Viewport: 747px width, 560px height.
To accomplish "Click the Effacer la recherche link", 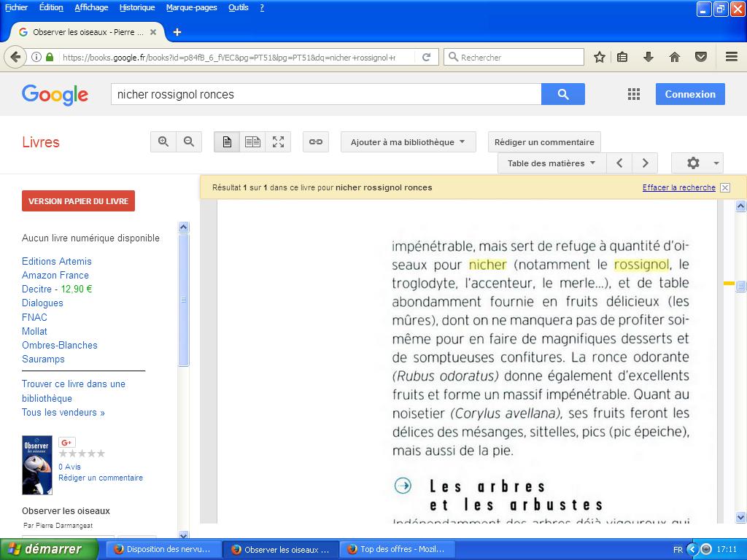I will pyautogui.click(x=678, y=187).
